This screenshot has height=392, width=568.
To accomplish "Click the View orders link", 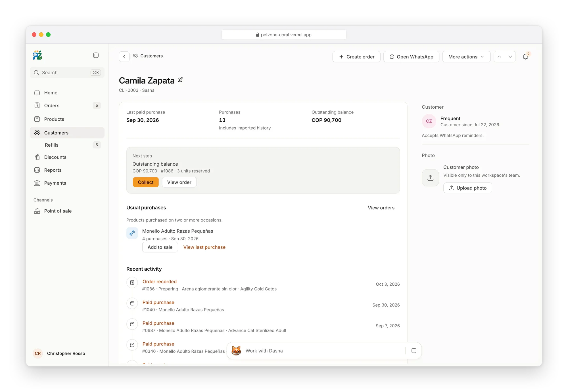I will pyautogui.click(x=381, y=208).
